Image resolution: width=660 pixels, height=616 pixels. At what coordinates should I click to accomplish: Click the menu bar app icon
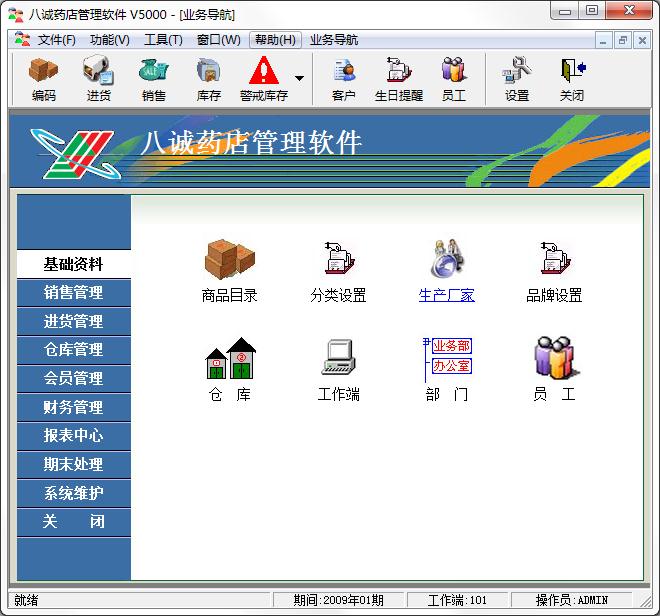click(22, 39)
